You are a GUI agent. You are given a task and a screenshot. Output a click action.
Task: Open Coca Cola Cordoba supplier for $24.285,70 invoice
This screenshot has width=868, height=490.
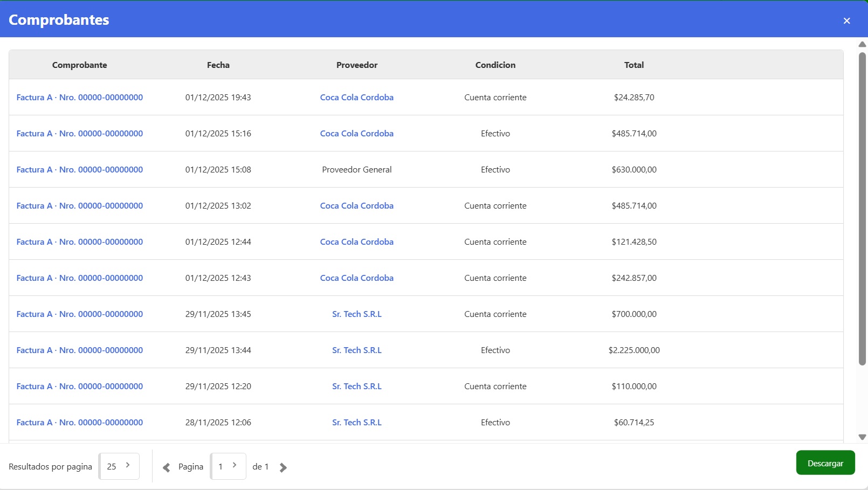356,98
